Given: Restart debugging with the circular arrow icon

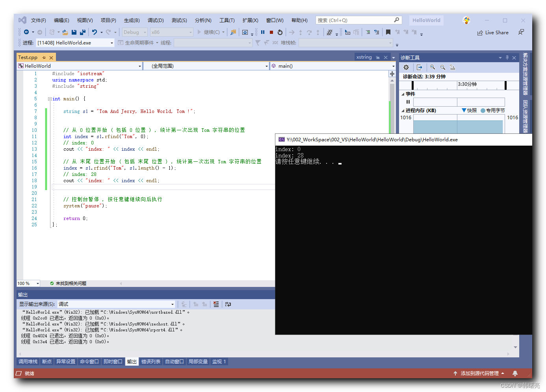Looking at the screenshot, I should coord(280,32).
